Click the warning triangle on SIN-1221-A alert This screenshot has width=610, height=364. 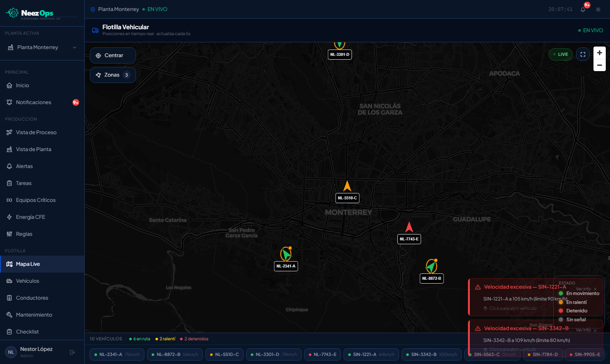(x=478, y=287)
